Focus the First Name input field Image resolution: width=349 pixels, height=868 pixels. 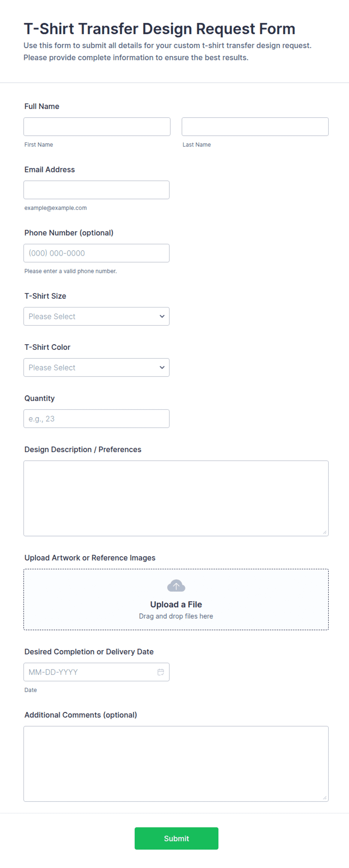[97, 127]
